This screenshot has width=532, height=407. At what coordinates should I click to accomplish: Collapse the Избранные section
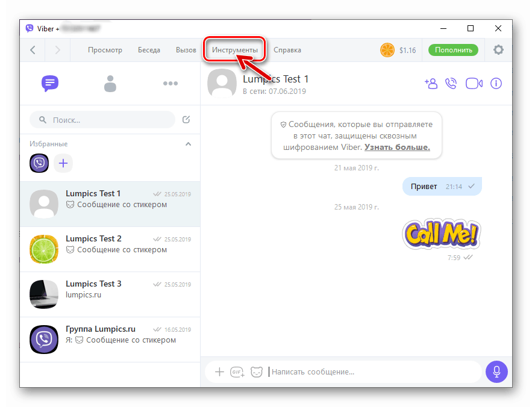point(188,144)
